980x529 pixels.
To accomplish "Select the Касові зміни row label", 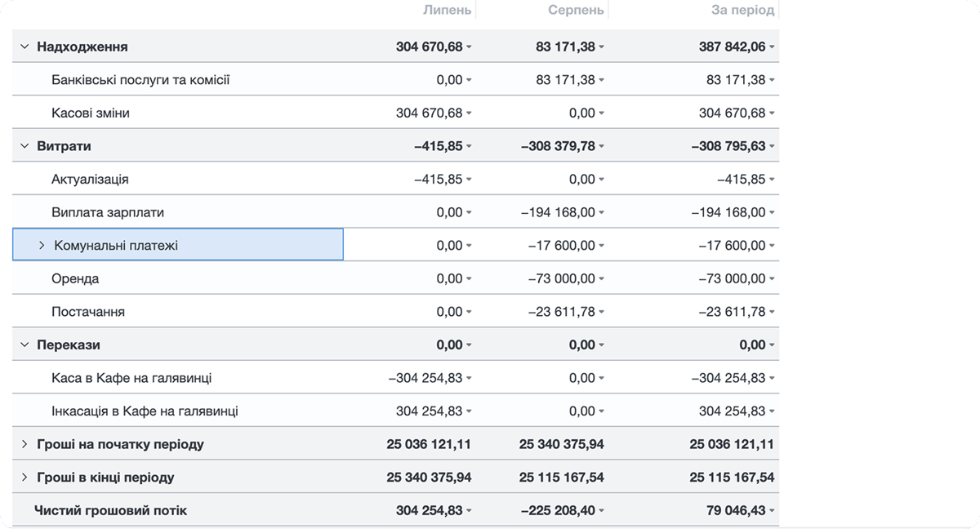I will coord(91,113).
